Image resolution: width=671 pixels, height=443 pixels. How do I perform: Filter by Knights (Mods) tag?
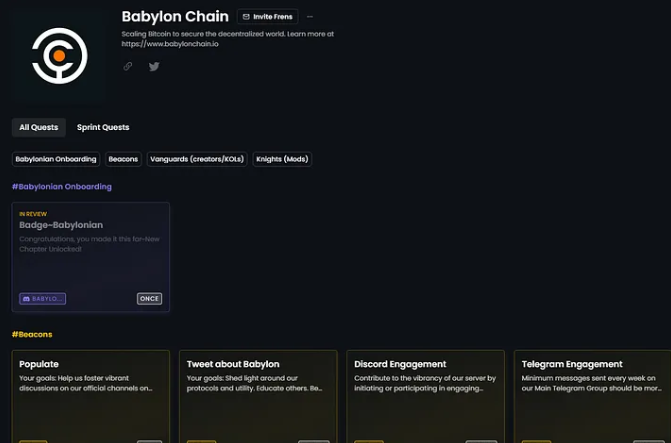click(x=282, y=159)
